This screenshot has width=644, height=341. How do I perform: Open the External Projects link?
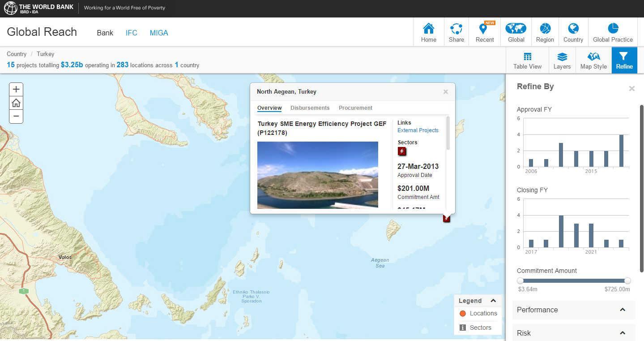pos(418,130)
